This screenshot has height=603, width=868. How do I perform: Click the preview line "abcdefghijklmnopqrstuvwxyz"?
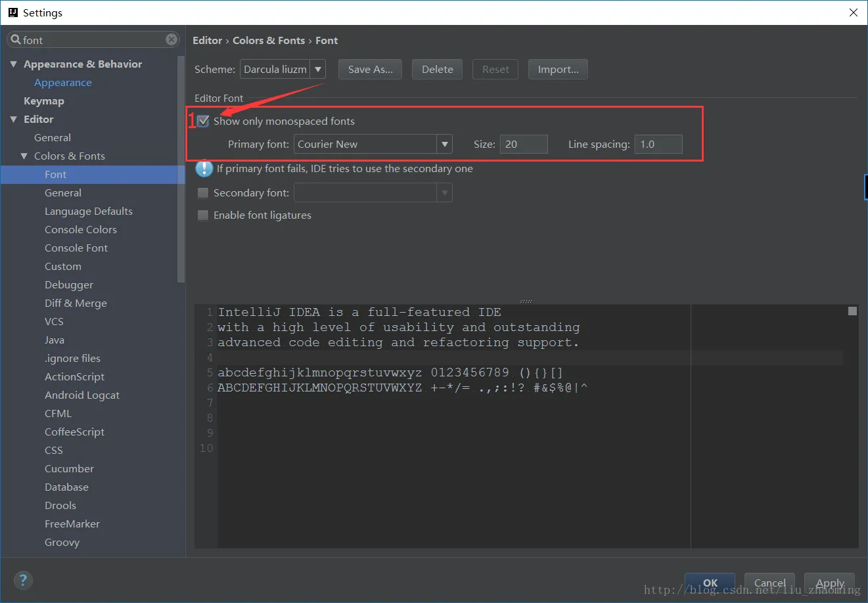(x=390, y=372)
